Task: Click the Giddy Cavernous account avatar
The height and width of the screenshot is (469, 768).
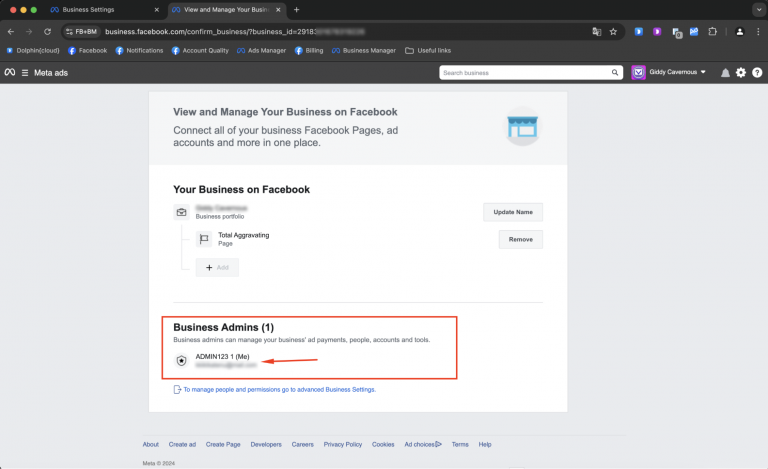Action: 638,72
